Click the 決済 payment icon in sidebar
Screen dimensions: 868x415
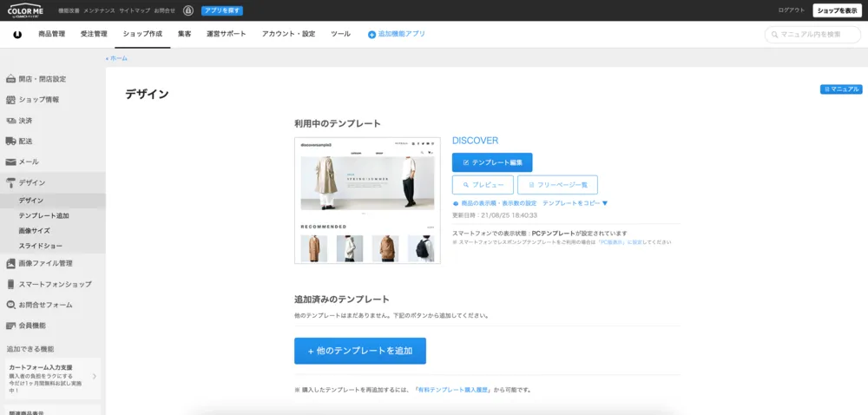coord(11,121)
